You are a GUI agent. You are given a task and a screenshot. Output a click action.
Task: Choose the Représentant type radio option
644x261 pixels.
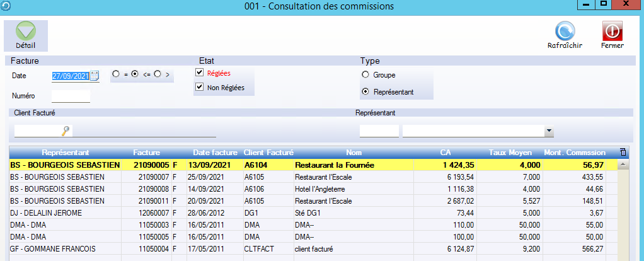tap(365, 91)
